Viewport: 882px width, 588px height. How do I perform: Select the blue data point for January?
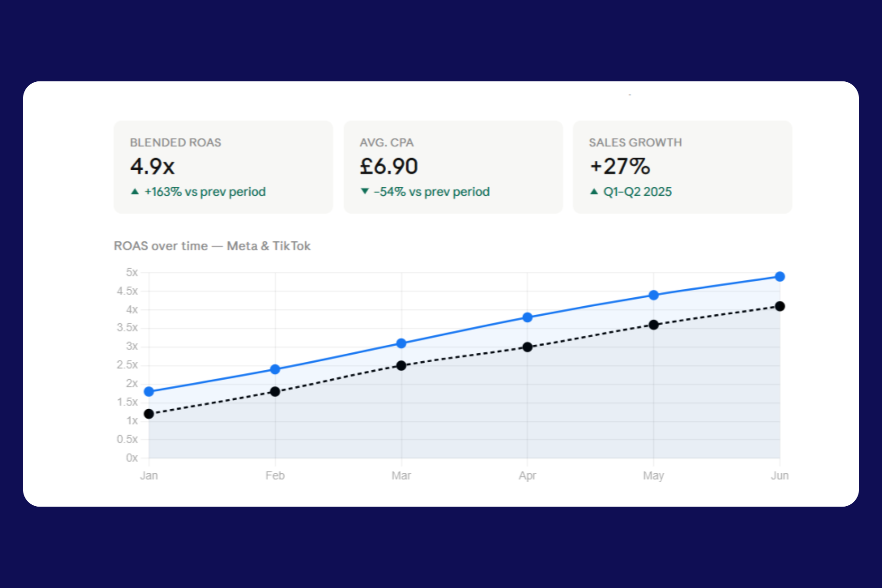pyautogui.click(x=149, y=391)
